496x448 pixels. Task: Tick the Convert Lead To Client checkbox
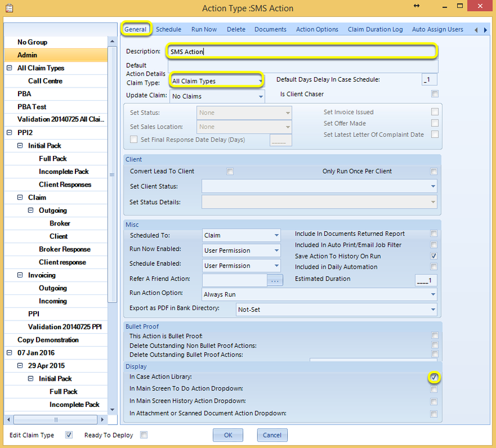tap(230, 171)
